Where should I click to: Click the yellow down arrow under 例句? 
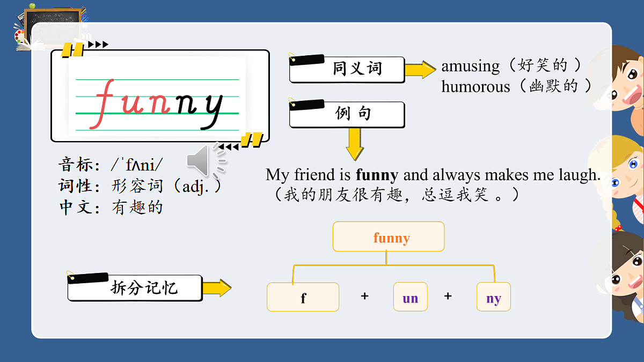click(355, 144)
